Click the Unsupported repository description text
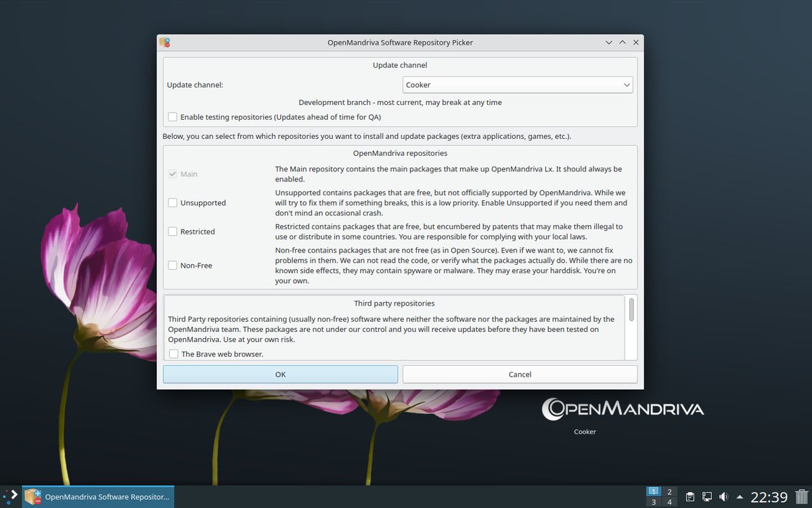This screenshot has width=812, height=508. coord(451,203)
